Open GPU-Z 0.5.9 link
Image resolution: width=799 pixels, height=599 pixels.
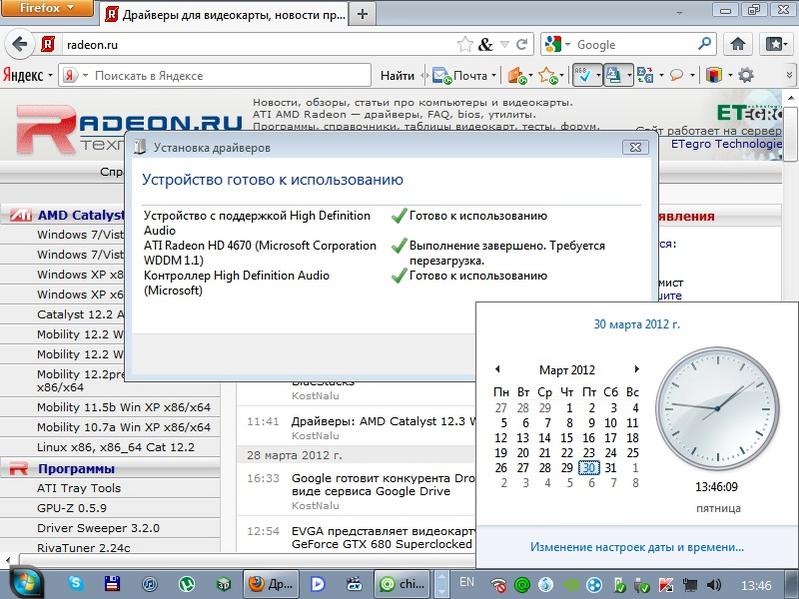(72, 508)
